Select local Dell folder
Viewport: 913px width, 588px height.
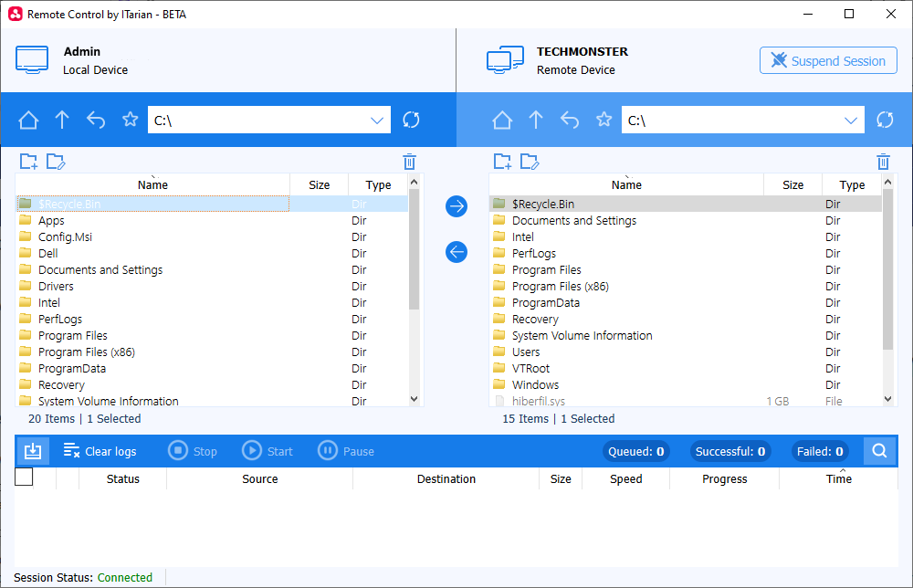pos(212,253)
